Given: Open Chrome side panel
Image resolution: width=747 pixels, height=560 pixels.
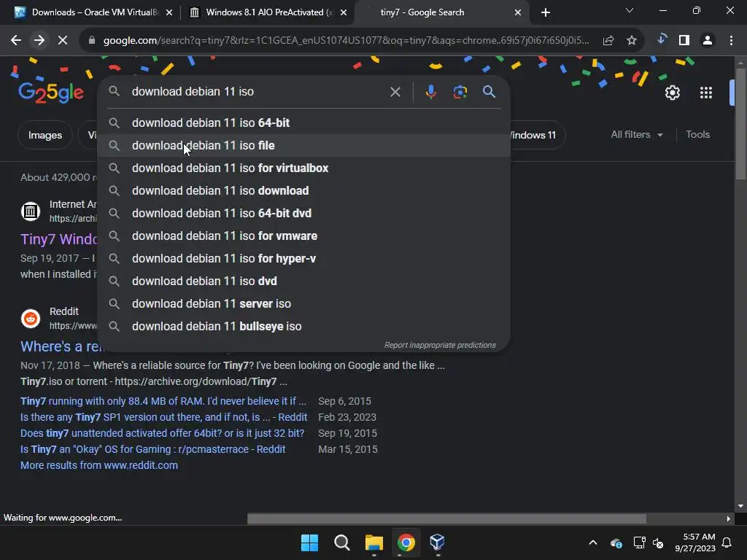Looking at the screenshot, I should point(684,41).
